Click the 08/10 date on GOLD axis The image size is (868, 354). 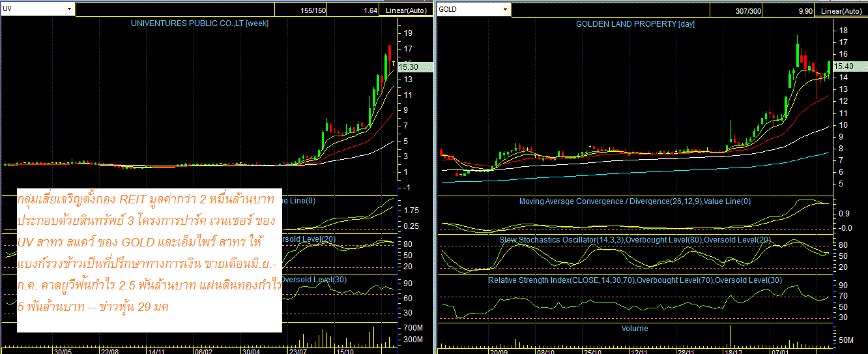pyautogui.click(x=545, y=351)
